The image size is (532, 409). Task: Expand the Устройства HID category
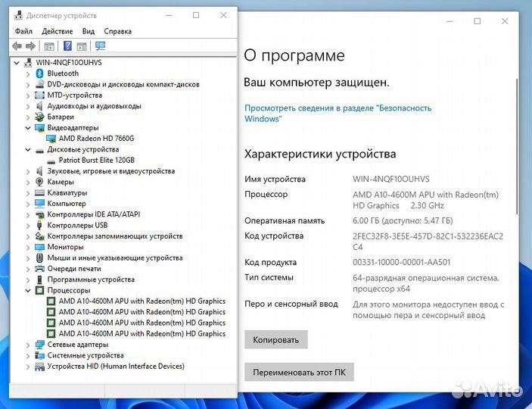pos(28,367)
